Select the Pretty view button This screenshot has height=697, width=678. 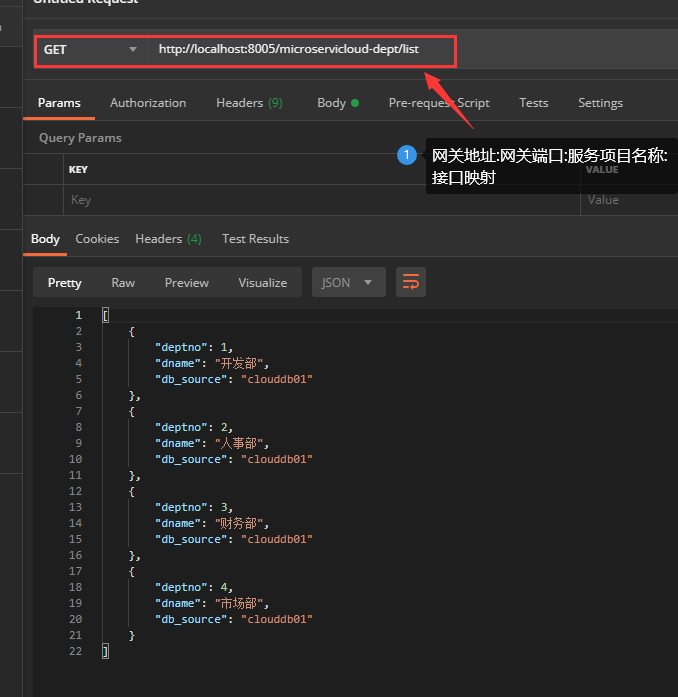pyautogui.click(x=64, y=283)
